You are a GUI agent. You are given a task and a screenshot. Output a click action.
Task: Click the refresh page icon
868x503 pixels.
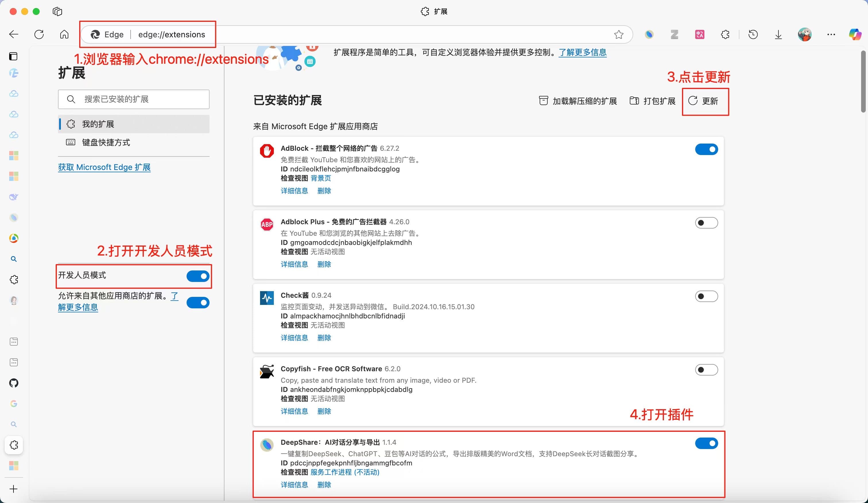coord(39,34)
